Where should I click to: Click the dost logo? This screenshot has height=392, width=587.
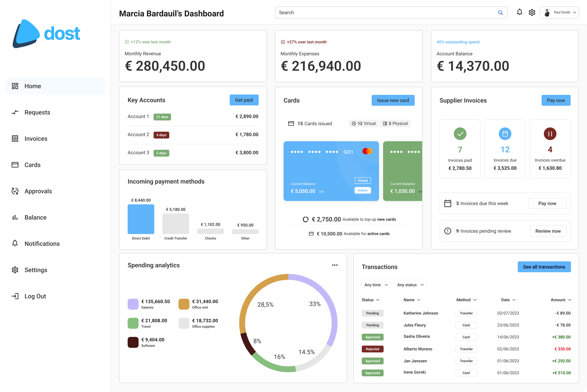coord(46,34)
